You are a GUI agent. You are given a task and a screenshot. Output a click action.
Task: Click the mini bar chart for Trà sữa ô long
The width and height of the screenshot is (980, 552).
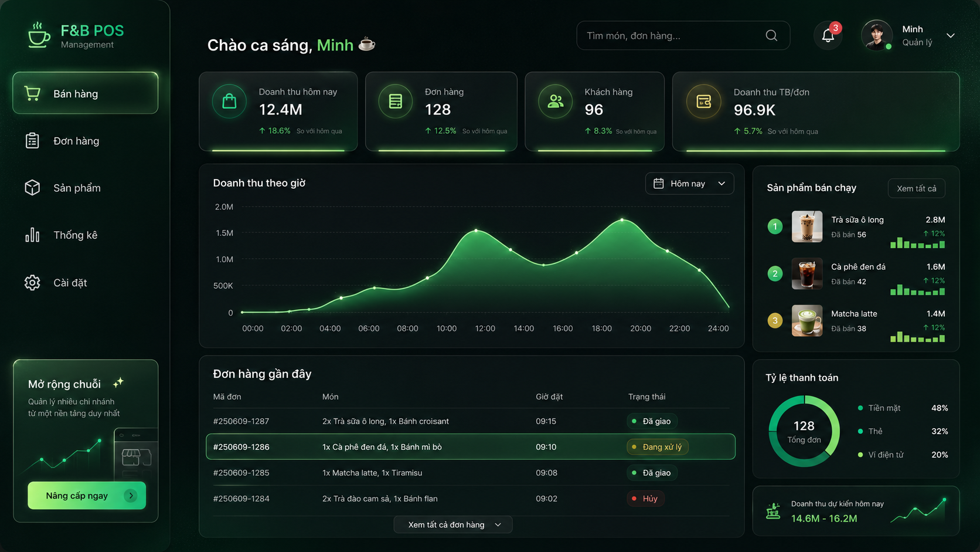(x=917, y=243)
